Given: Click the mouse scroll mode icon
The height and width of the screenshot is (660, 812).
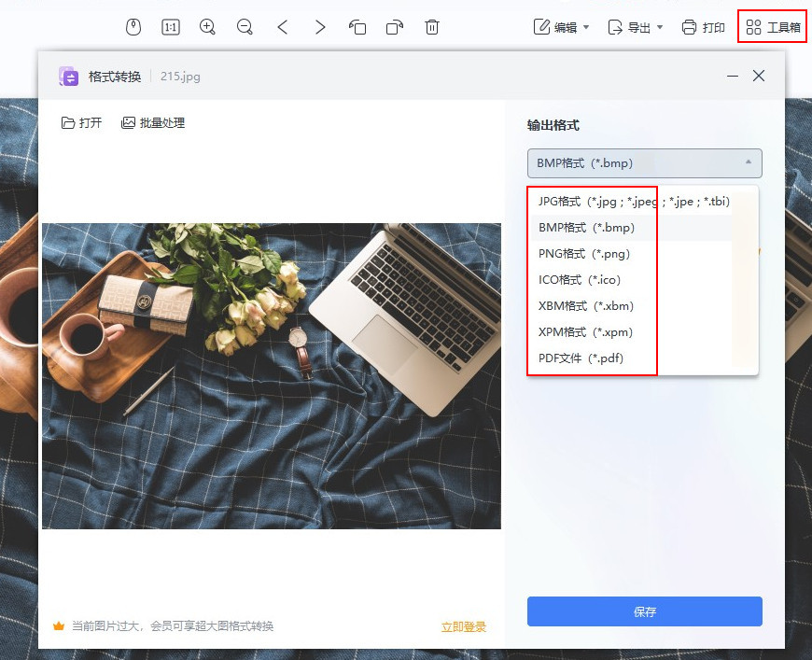Looking at the screenshot, I should 133,27.
